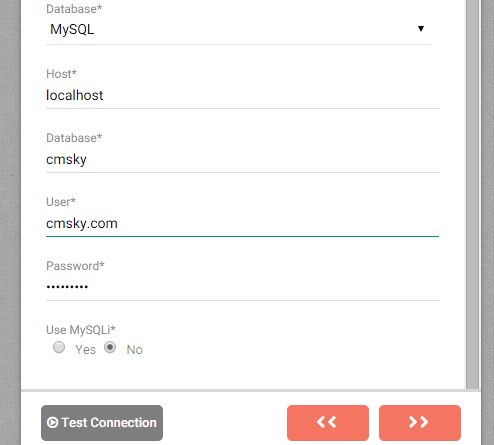Click the Yes label next to radio
This screenshot has width=494, height=445.
click(x=85, y=350)
